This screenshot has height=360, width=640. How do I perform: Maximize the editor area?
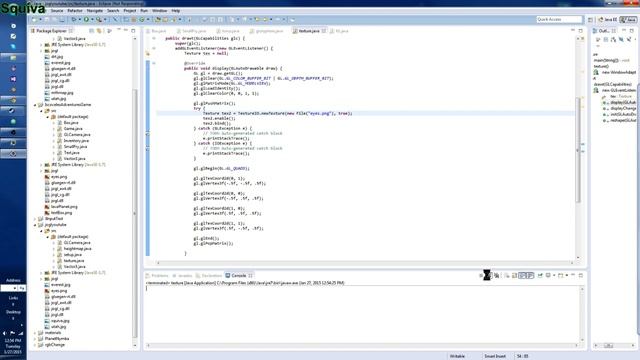[581, 31]
